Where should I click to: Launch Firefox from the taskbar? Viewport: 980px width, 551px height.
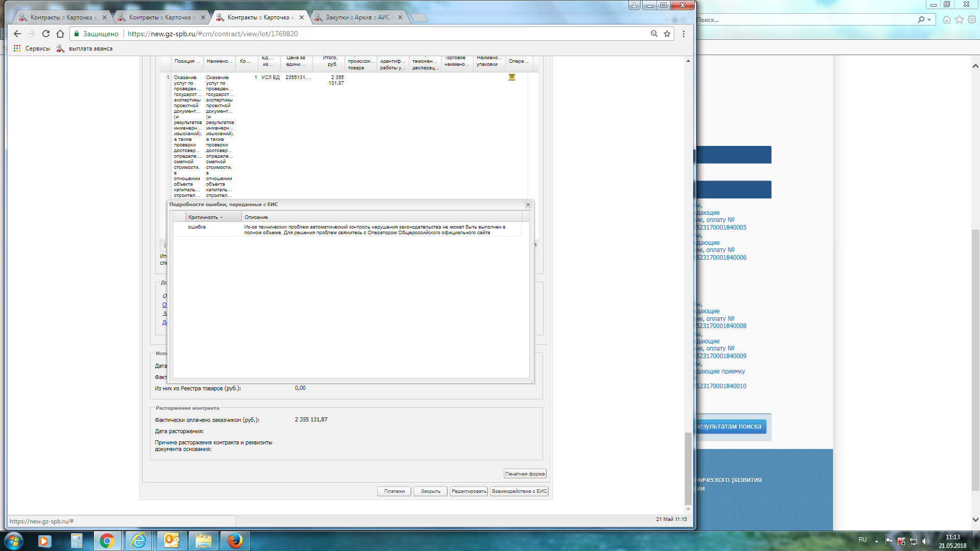tap(235, 541)
